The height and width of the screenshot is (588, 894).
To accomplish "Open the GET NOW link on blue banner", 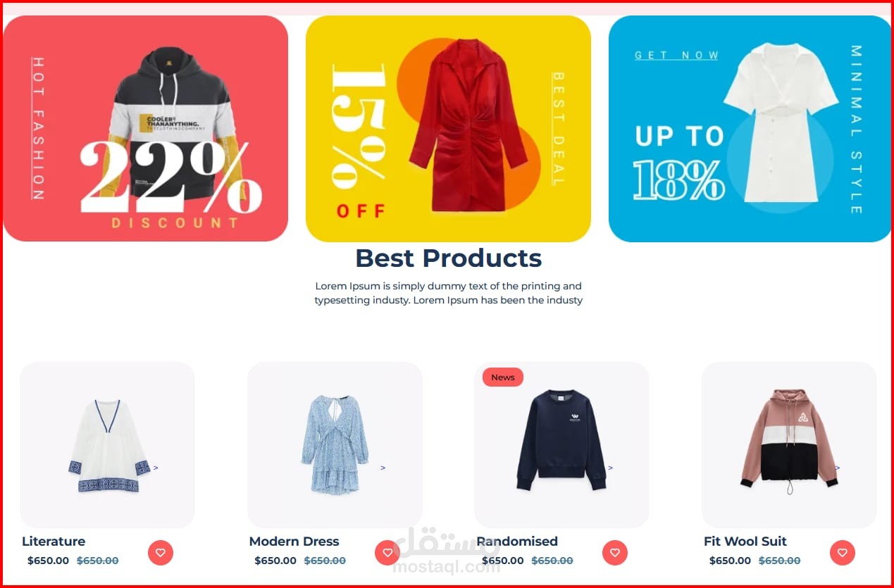I will tap(676, 55).
